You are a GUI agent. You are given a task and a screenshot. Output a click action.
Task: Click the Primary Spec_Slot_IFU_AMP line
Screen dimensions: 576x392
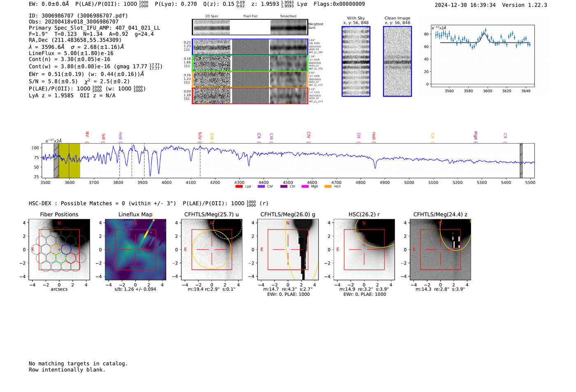coord(95,28)
